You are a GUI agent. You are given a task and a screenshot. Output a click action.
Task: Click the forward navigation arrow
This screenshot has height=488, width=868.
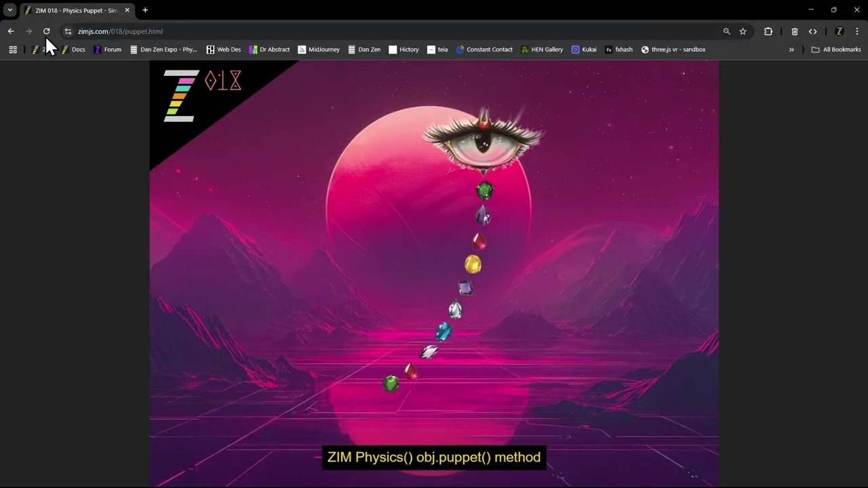28,31
